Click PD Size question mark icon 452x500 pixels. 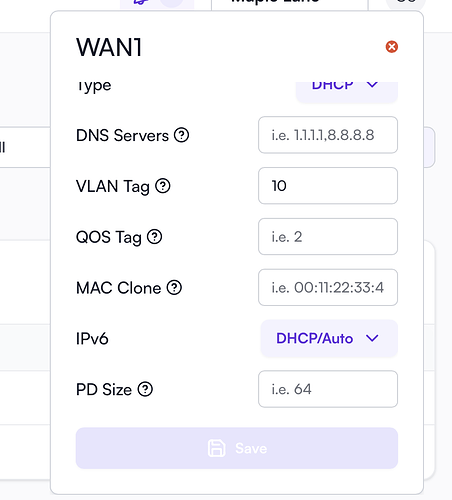click(145, 389)
